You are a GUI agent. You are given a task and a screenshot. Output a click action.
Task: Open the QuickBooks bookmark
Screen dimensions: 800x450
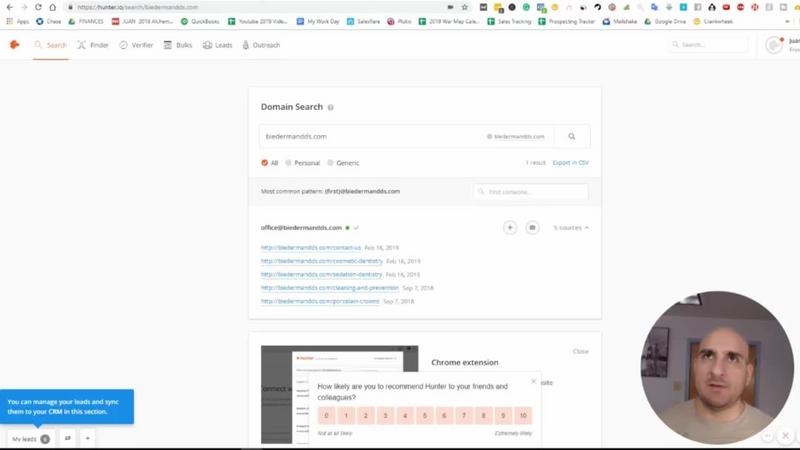tap(200, 21)
